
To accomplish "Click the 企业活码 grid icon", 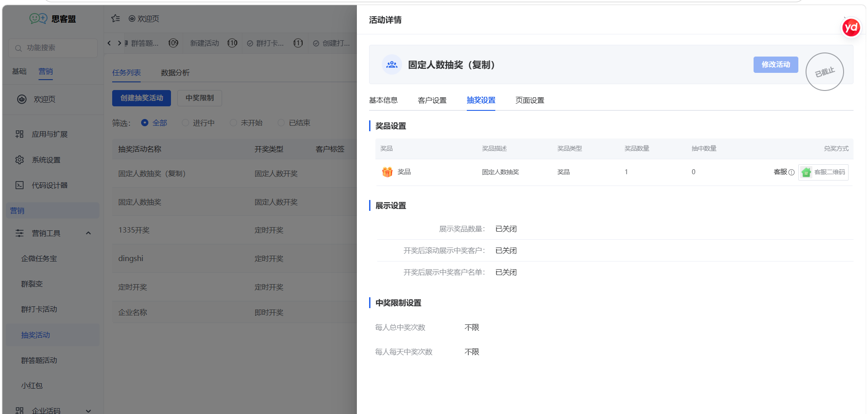I will pos(19,410).
